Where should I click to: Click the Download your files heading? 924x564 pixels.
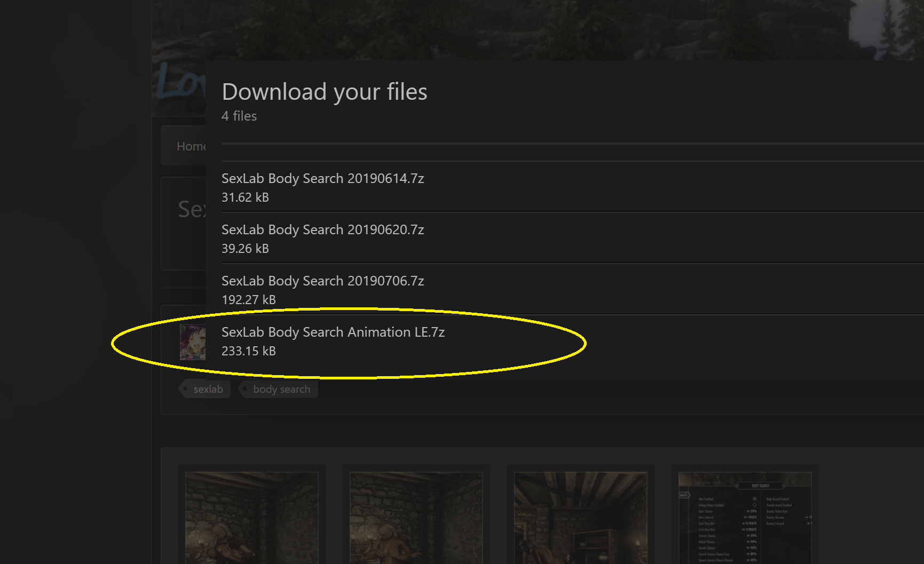325,92
